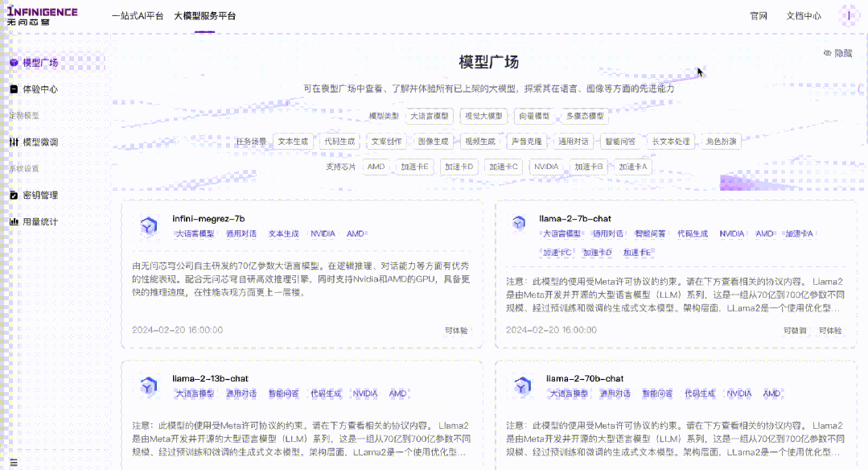Open the llama-2-70b-chat model title
This screenshot has width=868, height=470.
pyautogui.click(x=585, y=379)
